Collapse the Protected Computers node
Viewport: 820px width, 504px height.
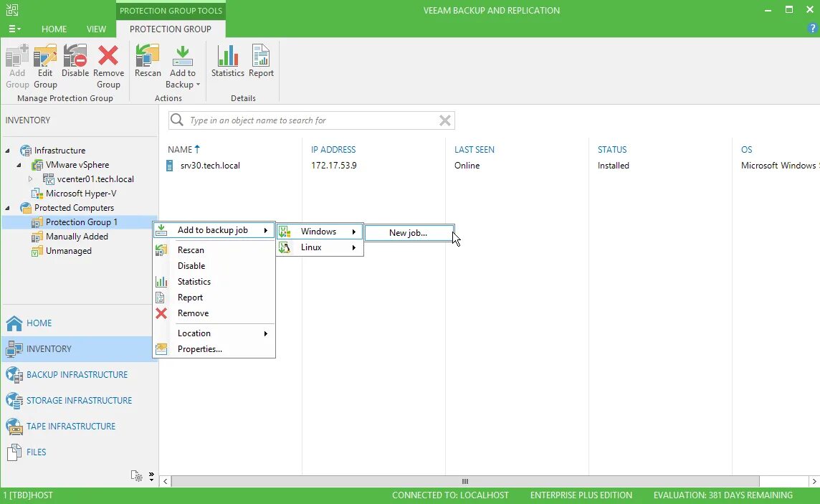[x=8, y=208]
